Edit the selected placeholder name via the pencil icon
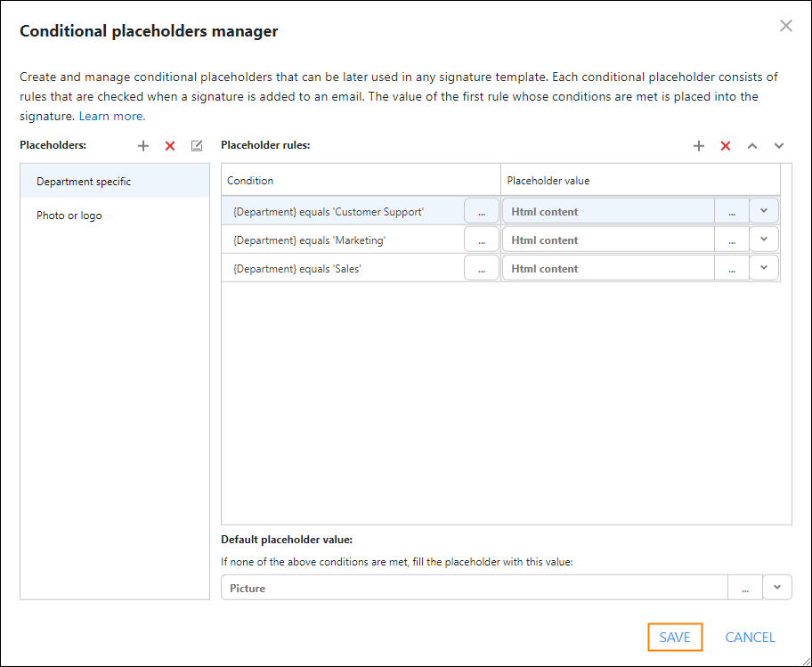This screenshot has height=667, width=812. 196,145
